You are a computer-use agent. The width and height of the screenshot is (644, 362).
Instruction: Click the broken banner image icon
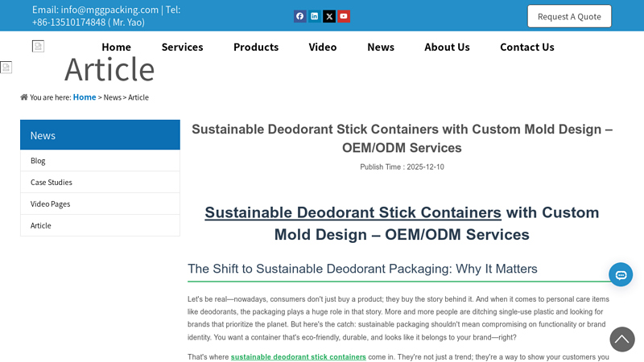click(x=6, y=68)
